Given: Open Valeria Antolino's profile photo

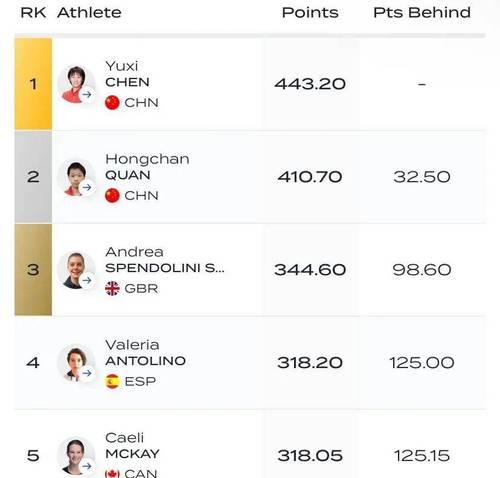Looking at the screenshot, I should coord(76,363).
